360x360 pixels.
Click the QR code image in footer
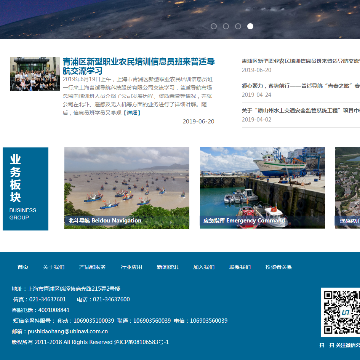340,312
